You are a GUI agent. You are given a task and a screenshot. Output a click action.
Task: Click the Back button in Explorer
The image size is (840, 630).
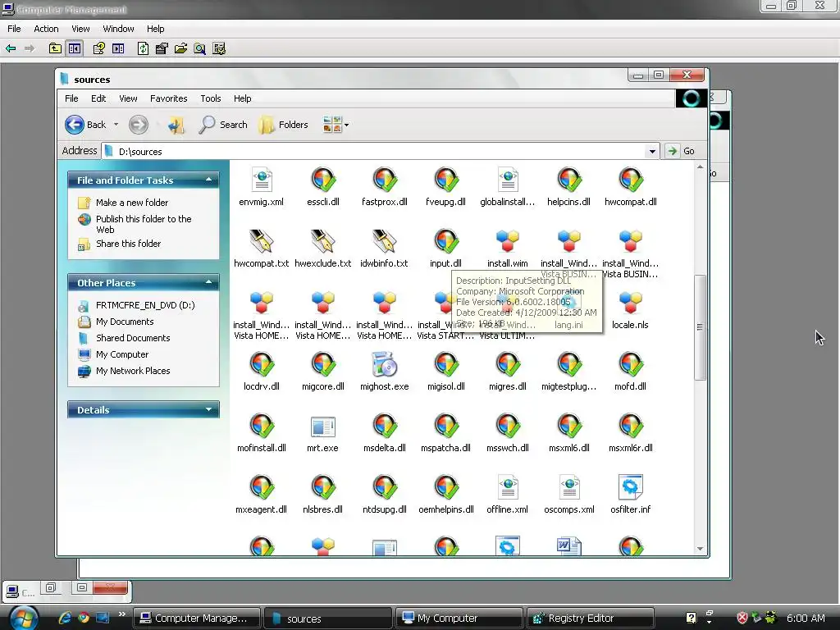[85, 125]
